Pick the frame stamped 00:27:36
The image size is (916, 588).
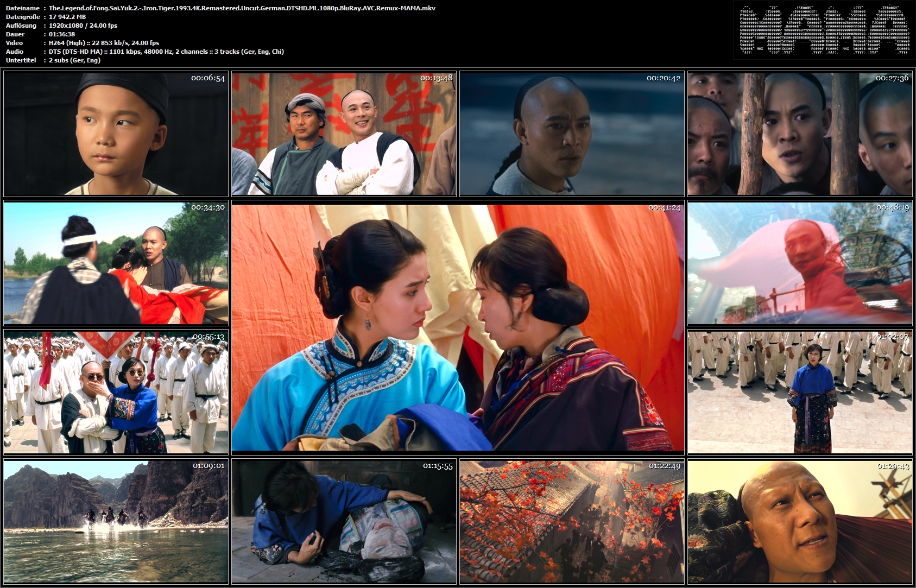(x=800, y=134)
